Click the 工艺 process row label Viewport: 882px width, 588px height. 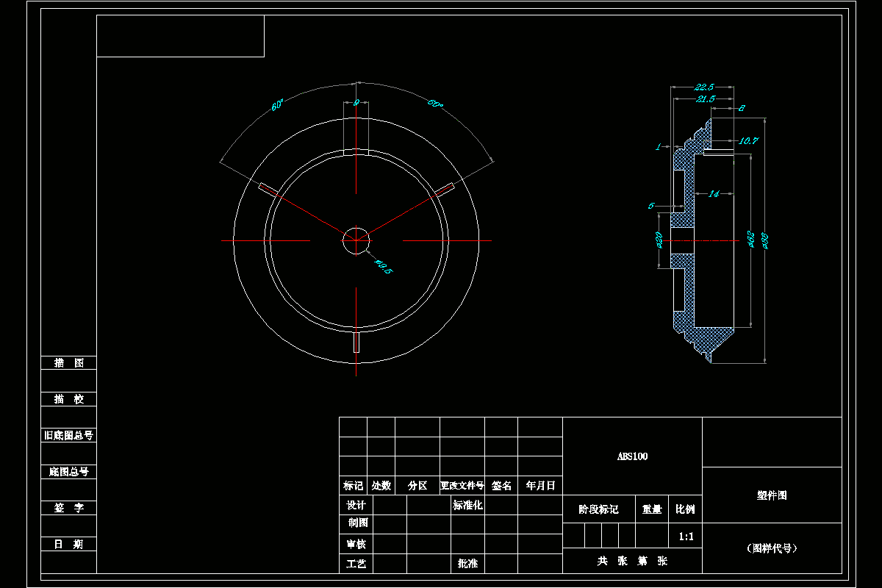tap(356, 564)
